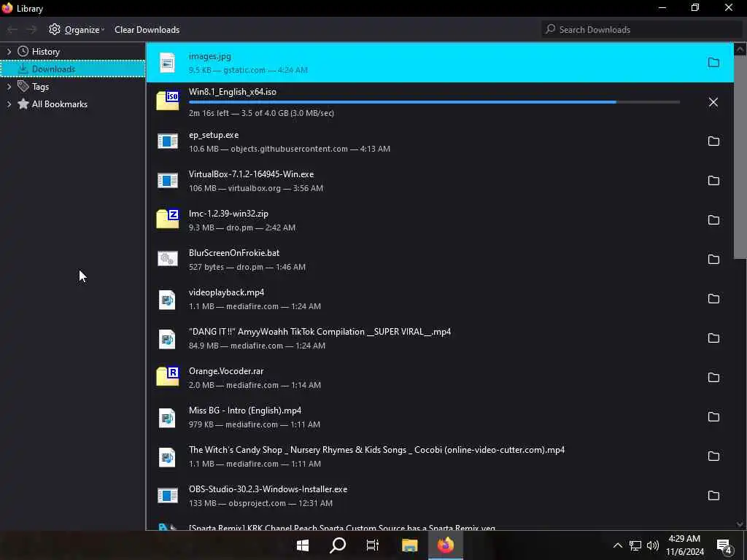The image size is (747, 560).
Task: Click the scrollbar down arrow
Action: tap(740, 524)
